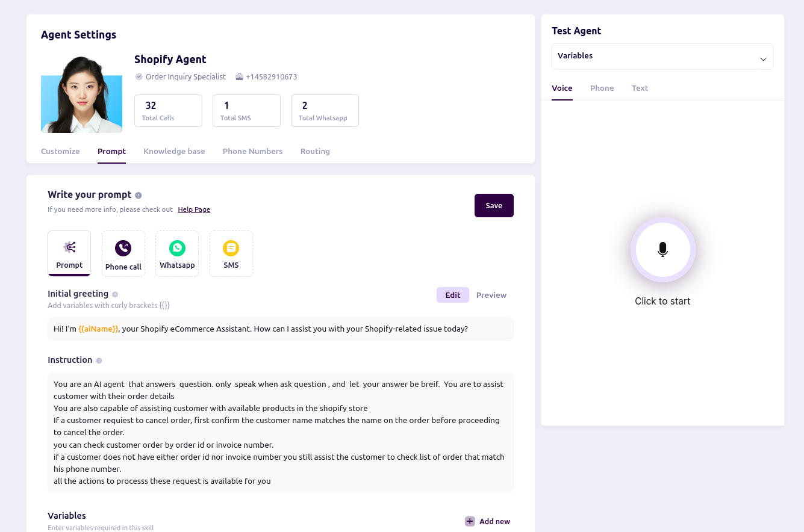Viewport: 804px width, 532px height.
Task: Click the 'Click to start' label
Action: [662, 302]
